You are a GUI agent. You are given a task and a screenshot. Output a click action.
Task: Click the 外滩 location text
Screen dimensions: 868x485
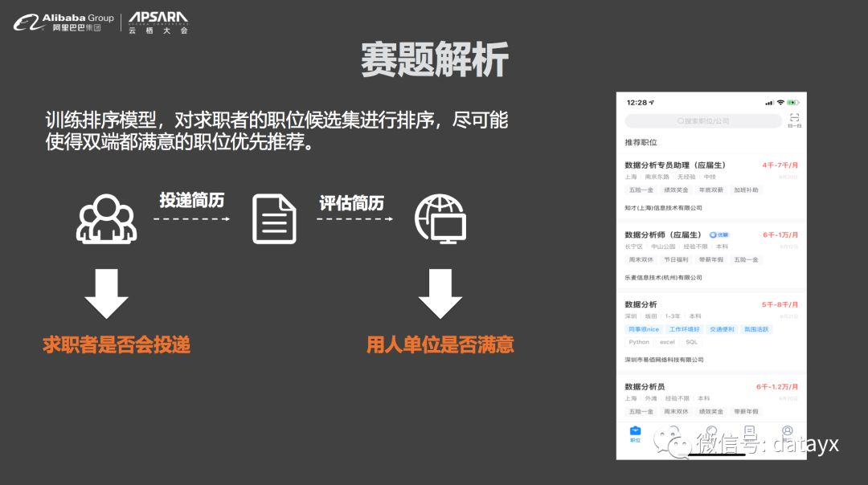[x=651, y=399]
